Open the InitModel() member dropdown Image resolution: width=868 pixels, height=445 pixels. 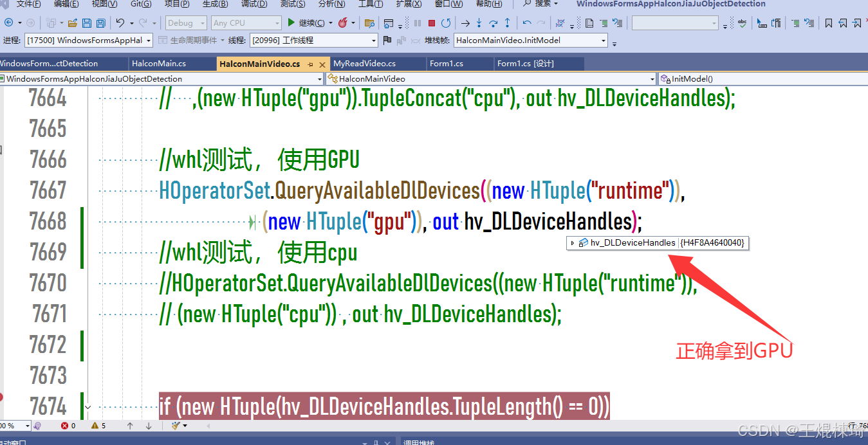pyautogui.click(x=762, y=78)
